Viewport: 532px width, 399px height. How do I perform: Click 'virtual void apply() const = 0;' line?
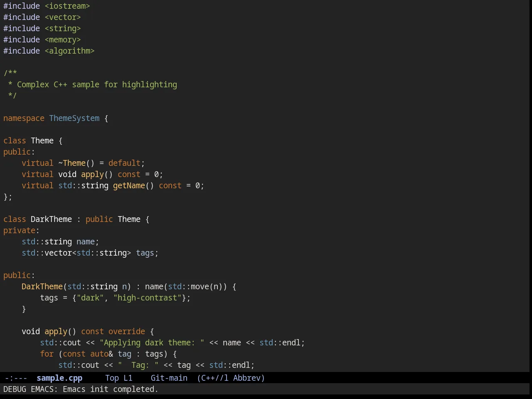pos(92,174)
